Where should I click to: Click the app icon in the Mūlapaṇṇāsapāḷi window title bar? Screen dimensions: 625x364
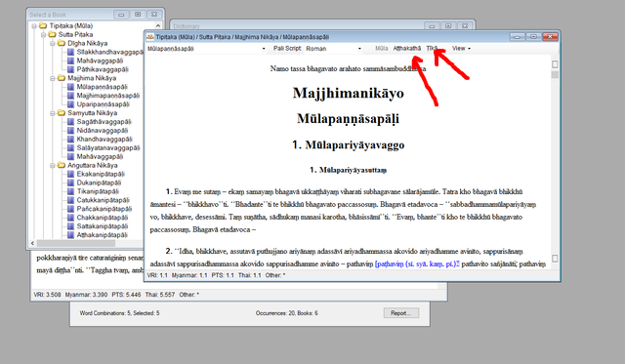coord(149,37)
